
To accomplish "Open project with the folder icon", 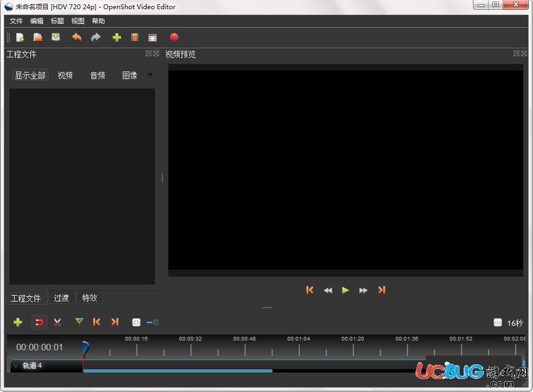I will tap(38, 37).
